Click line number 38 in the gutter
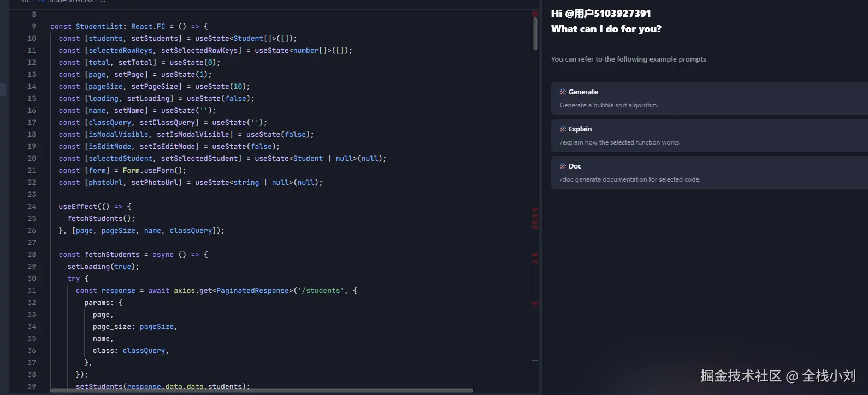The width and height of the screenshot is (868, 395). click(x=32, y=374)
